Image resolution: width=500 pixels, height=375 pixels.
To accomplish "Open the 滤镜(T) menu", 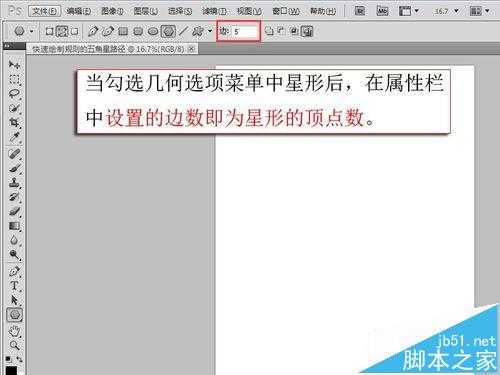I will 215,11.
